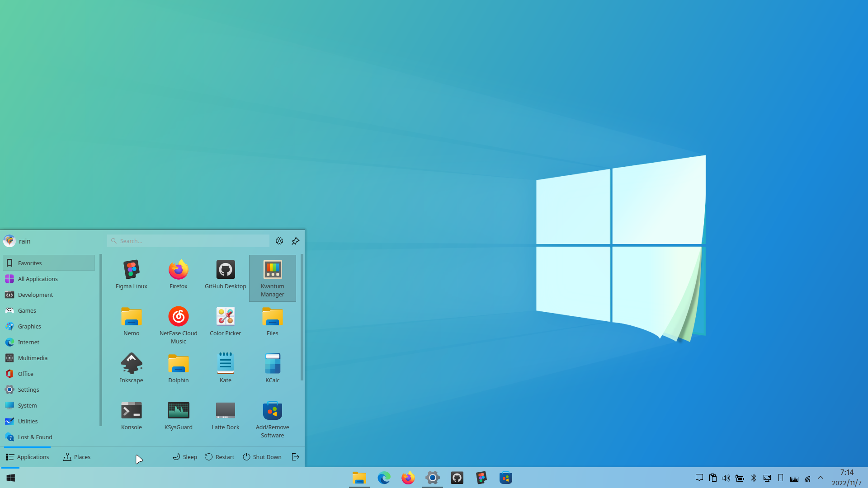The image size is (868, 488).
Task: Open Konsole terminal icon
Action: tap(131, 415)
